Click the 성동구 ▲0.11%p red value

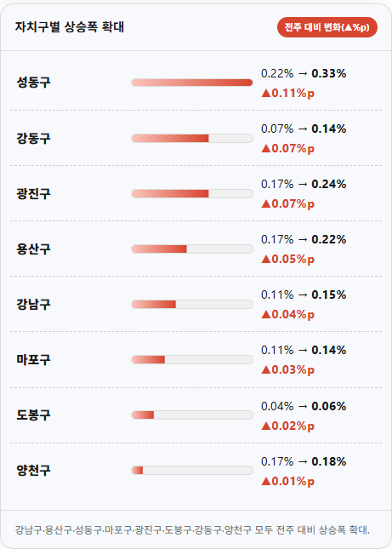pyautogui.click(x=287, y=93)
